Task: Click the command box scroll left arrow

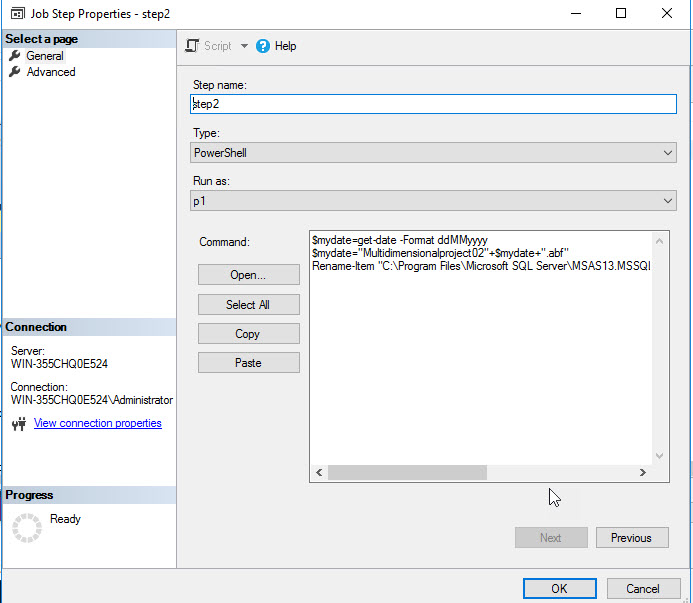Action: tap(319, 473)
